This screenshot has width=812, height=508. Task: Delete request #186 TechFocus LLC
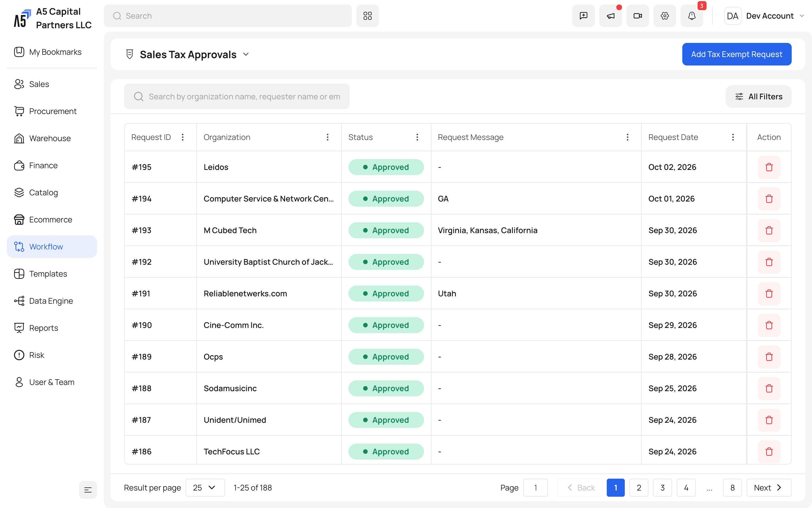[x=769, y=451]
